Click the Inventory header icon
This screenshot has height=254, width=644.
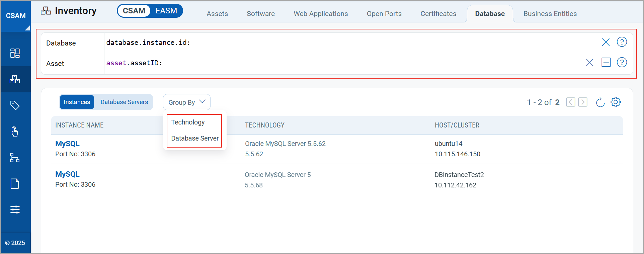pyautogui.click(x=46, y=11)
